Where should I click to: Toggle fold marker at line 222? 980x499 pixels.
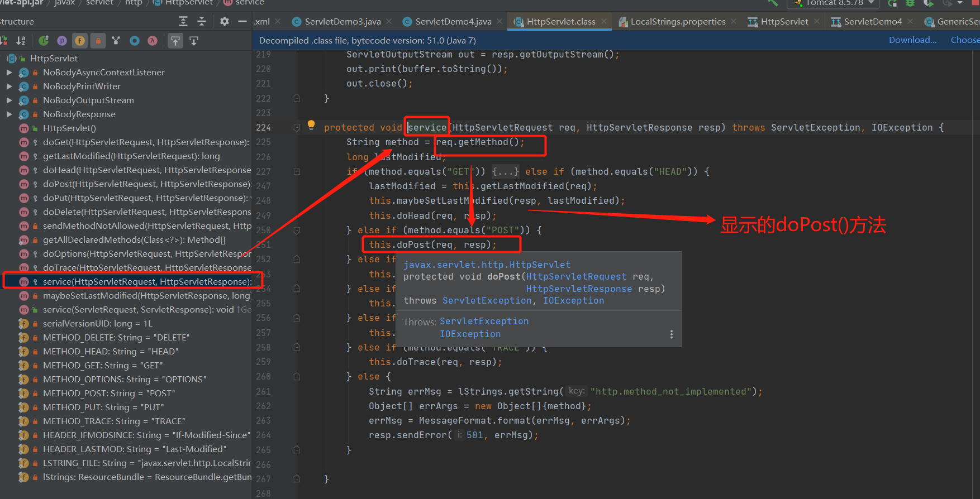point(297,98)
